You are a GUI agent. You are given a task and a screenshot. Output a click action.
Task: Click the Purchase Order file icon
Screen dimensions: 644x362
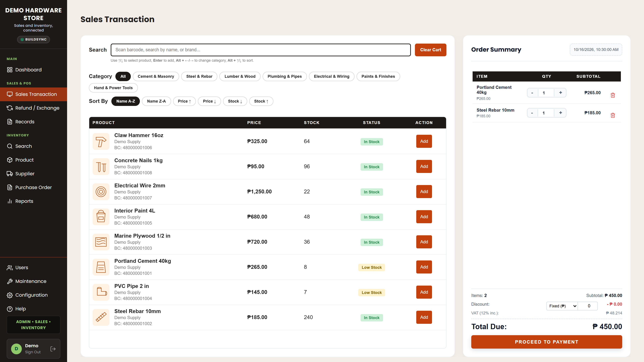click(x=10, y=187)
